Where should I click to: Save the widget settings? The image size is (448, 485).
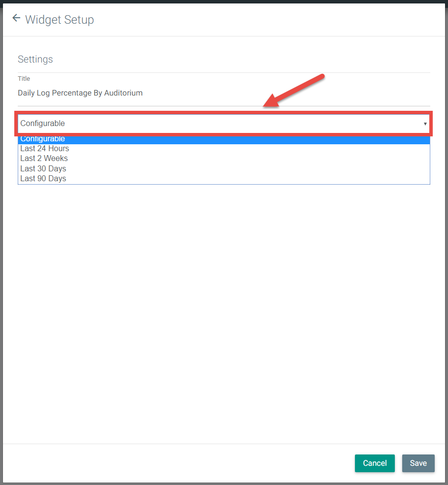tap(418, 463)
